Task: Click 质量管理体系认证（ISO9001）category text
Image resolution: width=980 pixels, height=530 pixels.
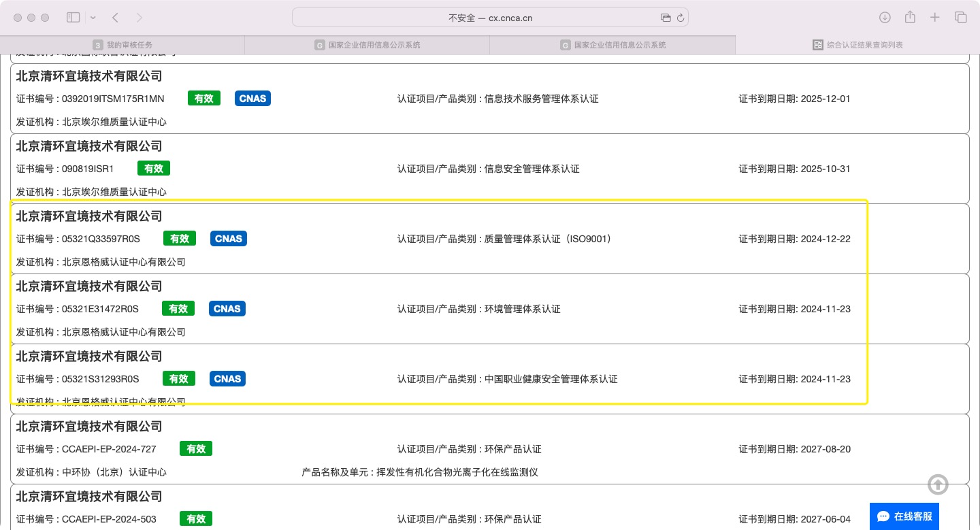Action: [549, 239]
